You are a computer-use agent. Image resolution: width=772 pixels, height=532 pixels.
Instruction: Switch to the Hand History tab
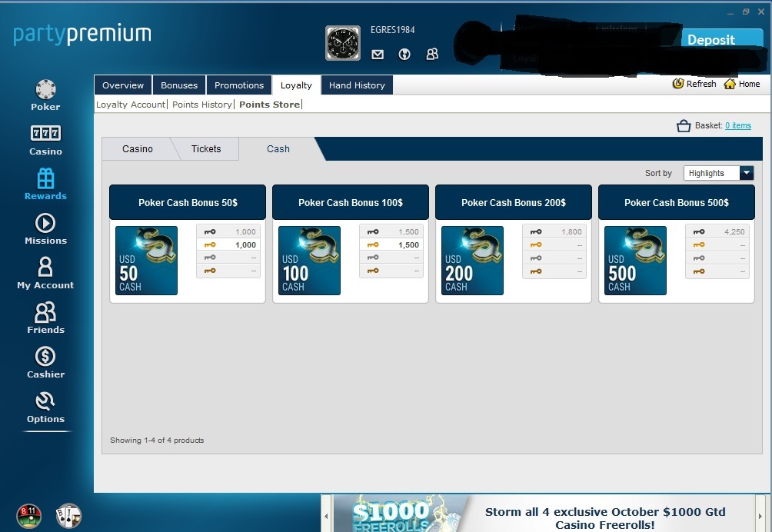point(357,85)
